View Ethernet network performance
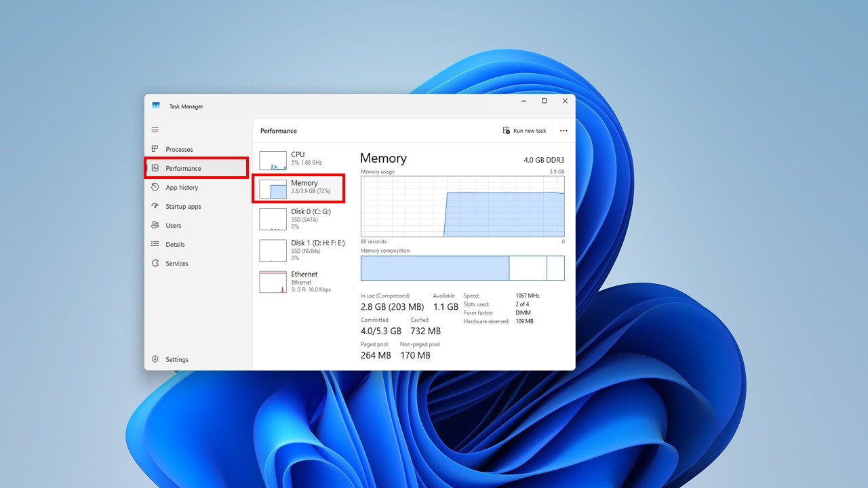The width and height of the screenshot is (868, 488). point(298,281)
